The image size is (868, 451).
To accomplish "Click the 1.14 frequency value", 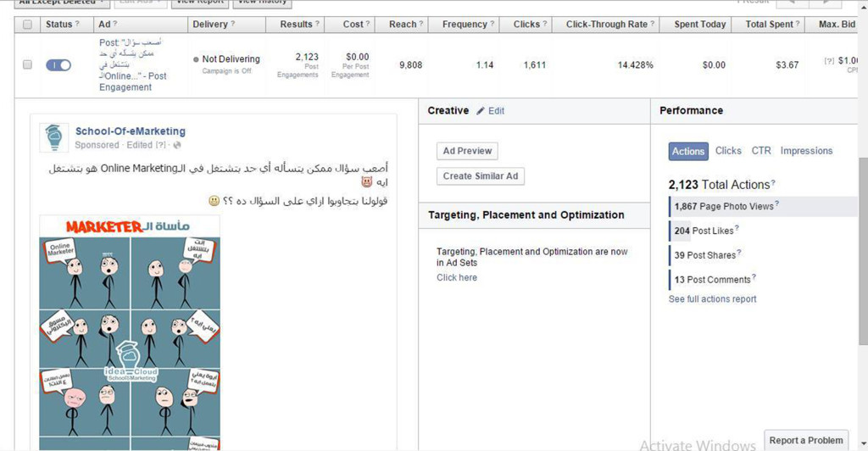I will pos(484,64).
